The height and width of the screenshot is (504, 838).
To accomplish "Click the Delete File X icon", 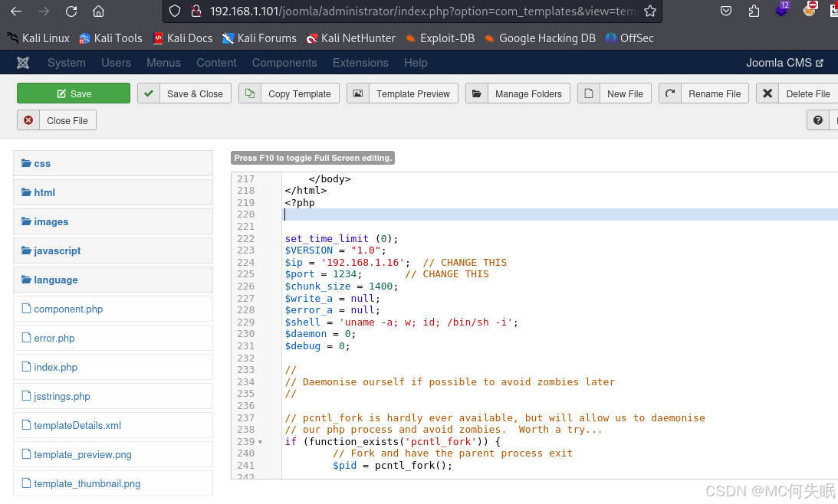I will coord(767,93).
